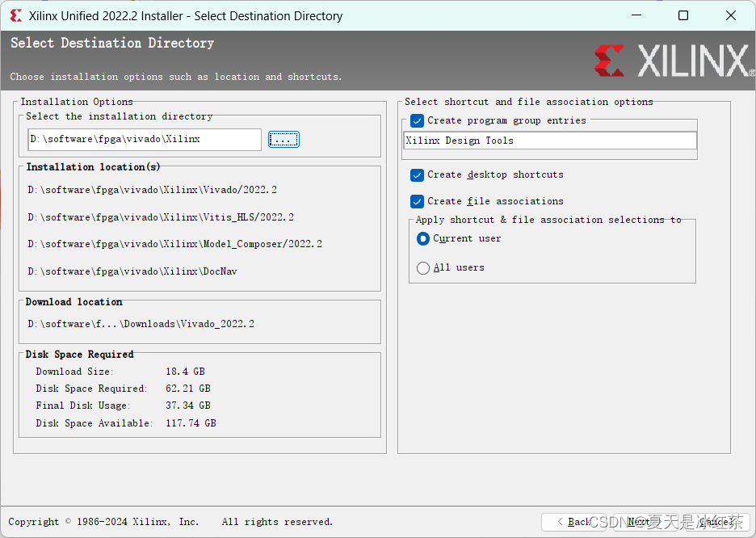
Task: Maximize the installer window
Action: pos(683,15)
